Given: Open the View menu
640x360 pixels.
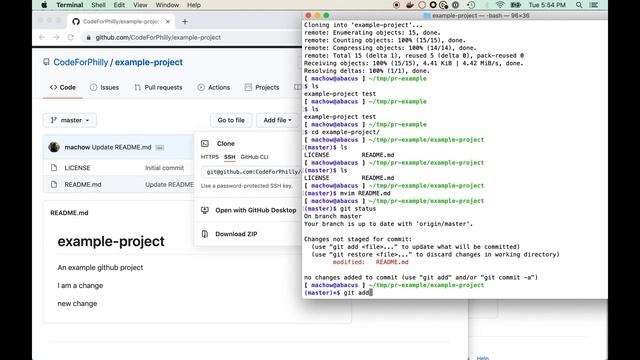Looking at the screenshot, I should [140, 5].
